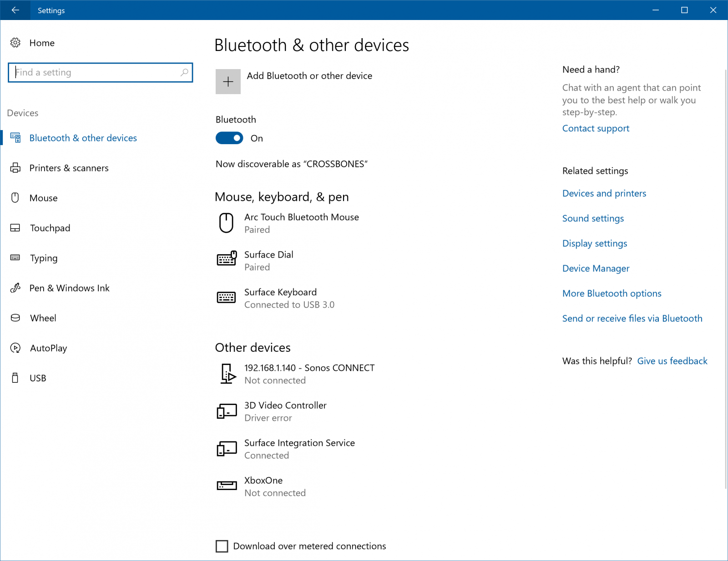This screenshot has width=728, height=561.
Task: Open Contact support
Action: [x=596, y=128]
